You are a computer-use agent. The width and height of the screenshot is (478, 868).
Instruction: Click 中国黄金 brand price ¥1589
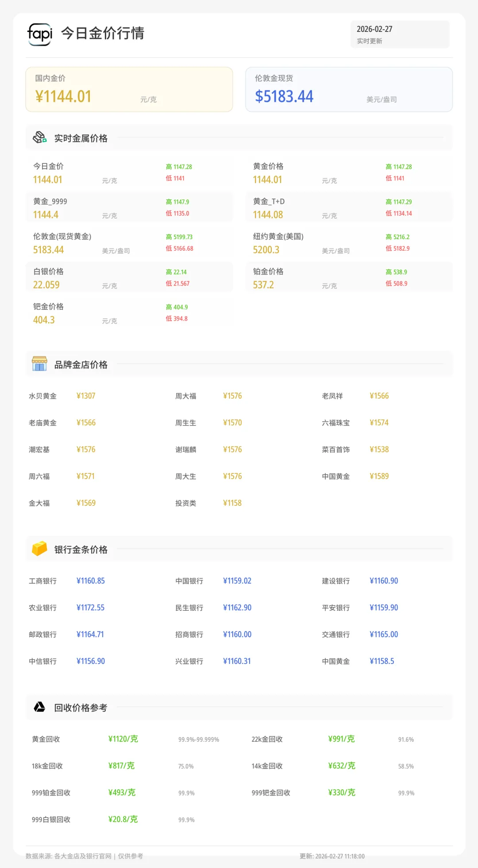pyautogui.click(x=379, y=476)
